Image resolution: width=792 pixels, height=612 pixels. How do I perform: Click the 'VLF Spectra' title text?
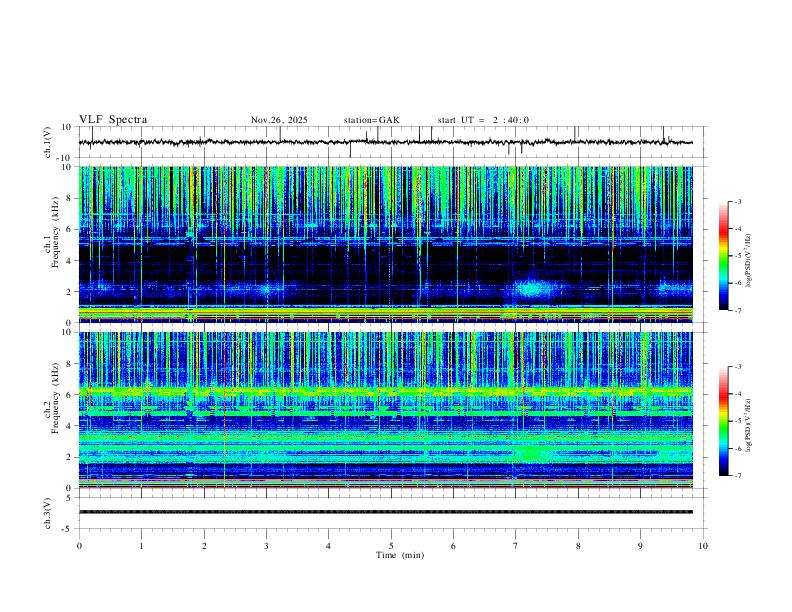pos(113,120)
